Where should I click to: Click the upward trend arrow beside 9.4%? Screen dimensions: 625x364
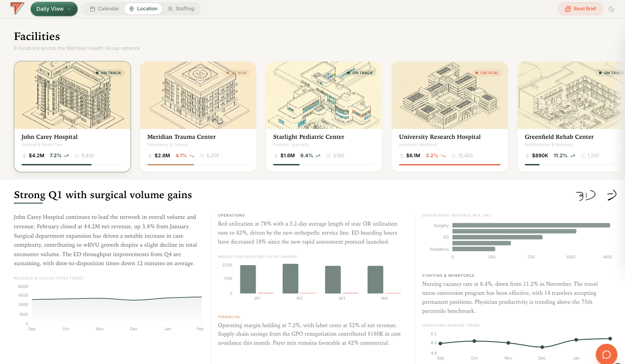tap(318, 156)
